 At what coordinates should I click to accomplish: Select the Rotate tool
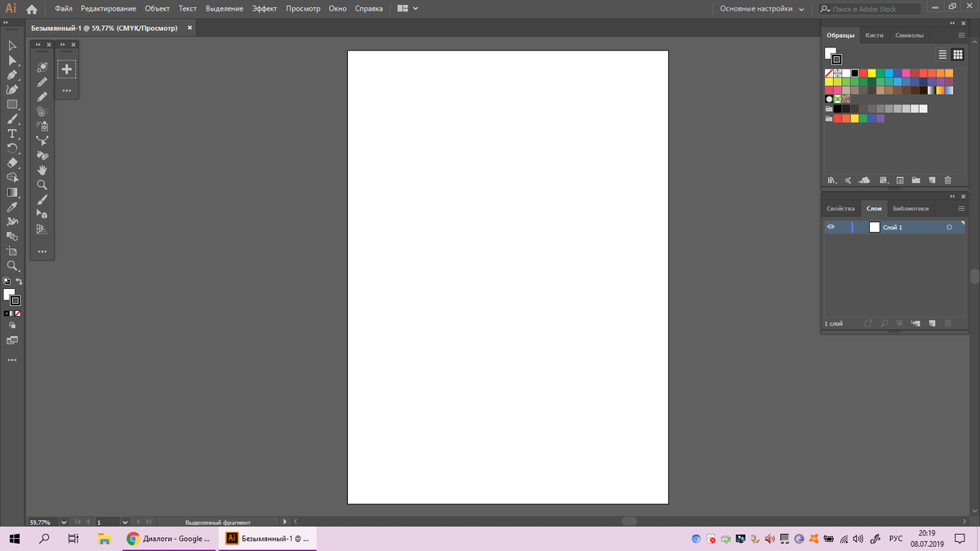click(x=12, y=149)
